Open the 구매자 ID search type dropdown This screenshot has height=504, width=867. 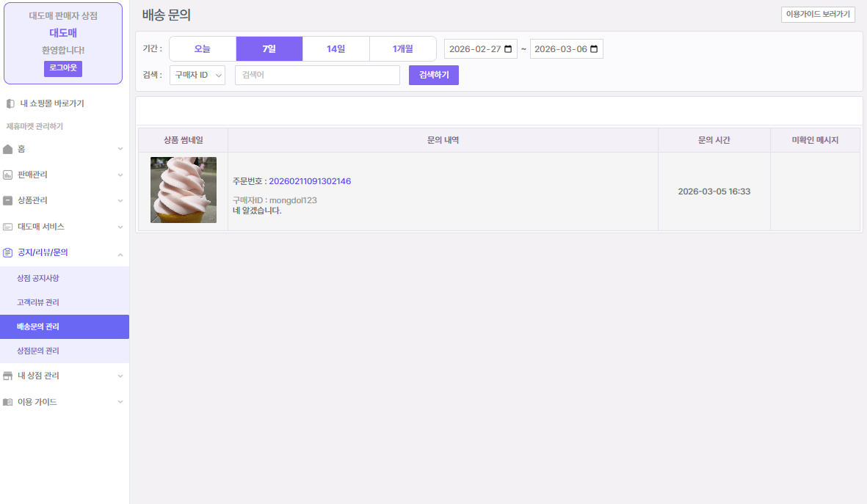pyautogui.click(x=197, y=76)
